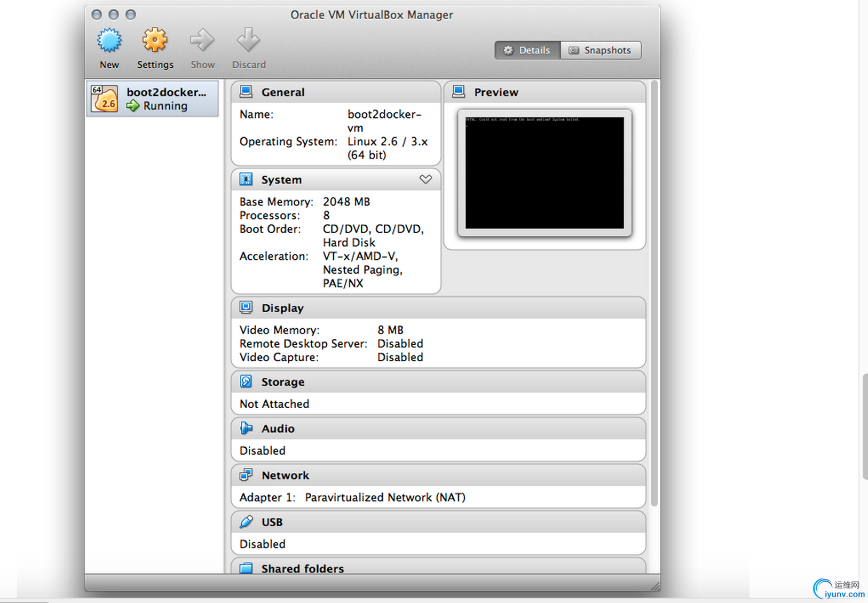Image resolution: width=868 pixels, height=603 pixels.
Task: Open the General section header
Action: (x=336, y=92)
